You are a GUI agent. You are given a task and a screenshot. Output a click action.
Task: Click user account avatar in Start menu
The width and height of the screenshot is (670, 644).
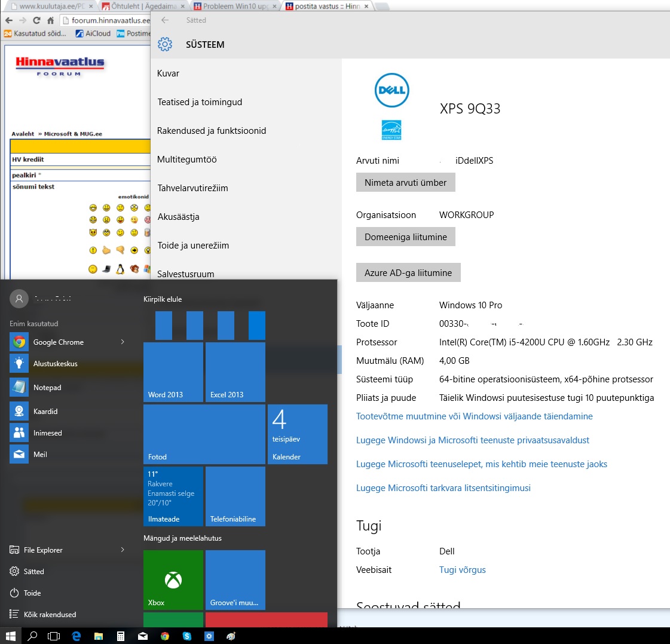point(19,299)
